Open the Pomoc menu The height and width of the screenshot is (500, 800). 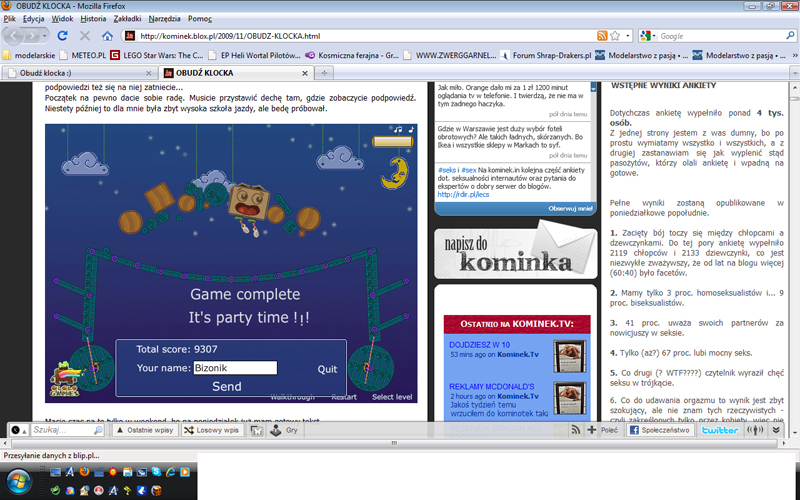[199, 19]
